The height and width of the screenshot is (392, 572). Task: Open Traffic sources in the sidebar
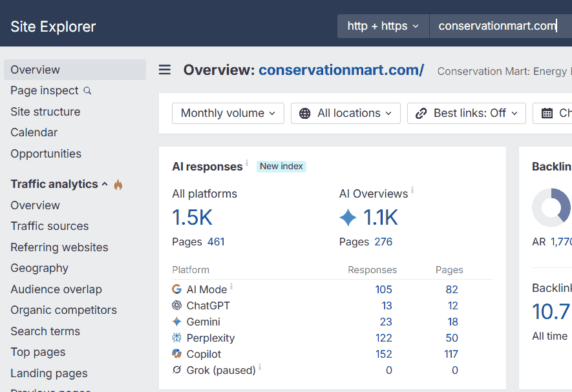[50, 226]
